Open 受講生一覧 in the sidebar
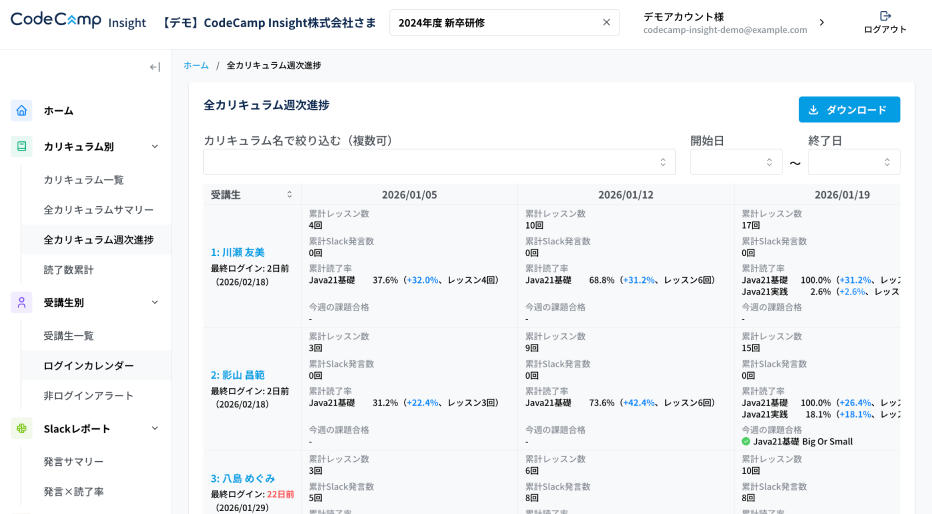 coord(68,336)
